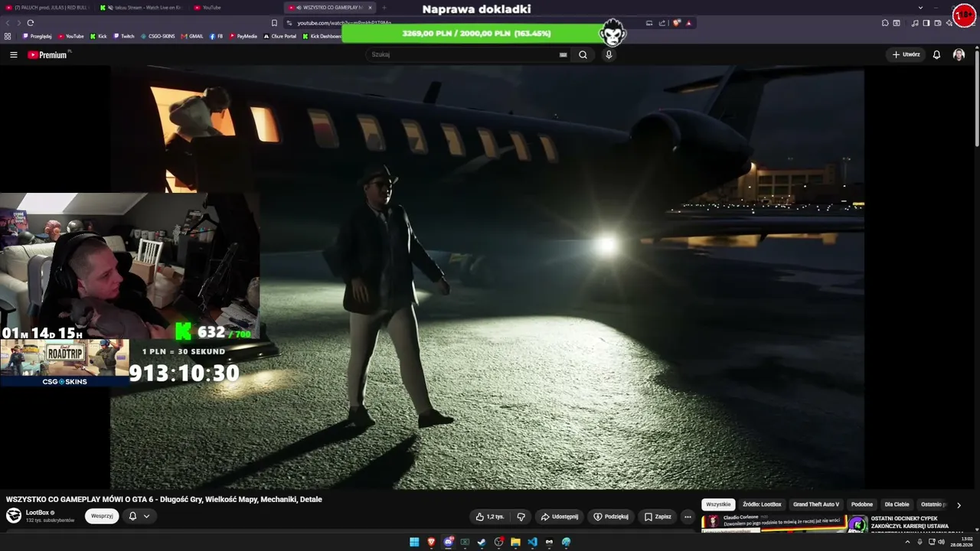Open the bookmarks apps grid icon
980x551 pixels.
[x=8, y=36]
